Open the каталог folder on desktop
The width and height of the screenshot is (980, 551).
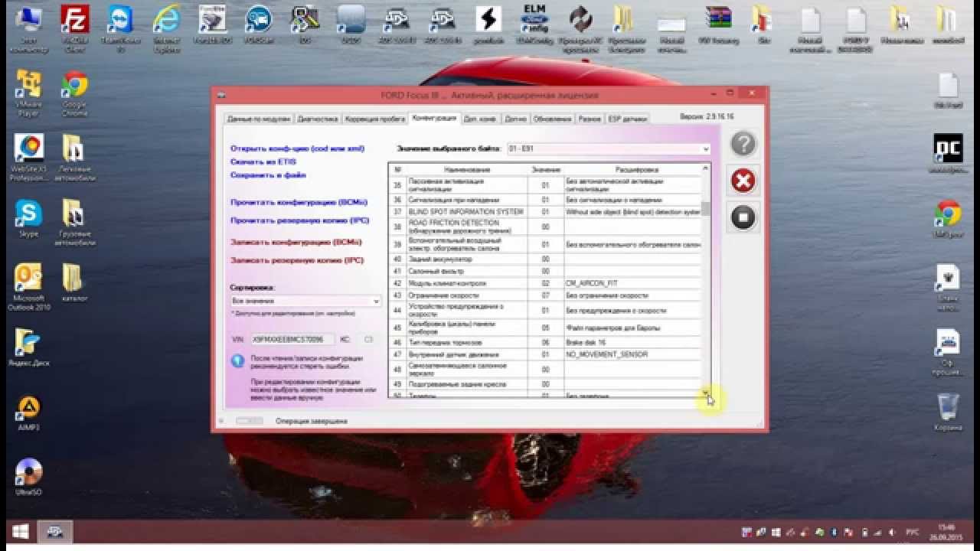75,283
